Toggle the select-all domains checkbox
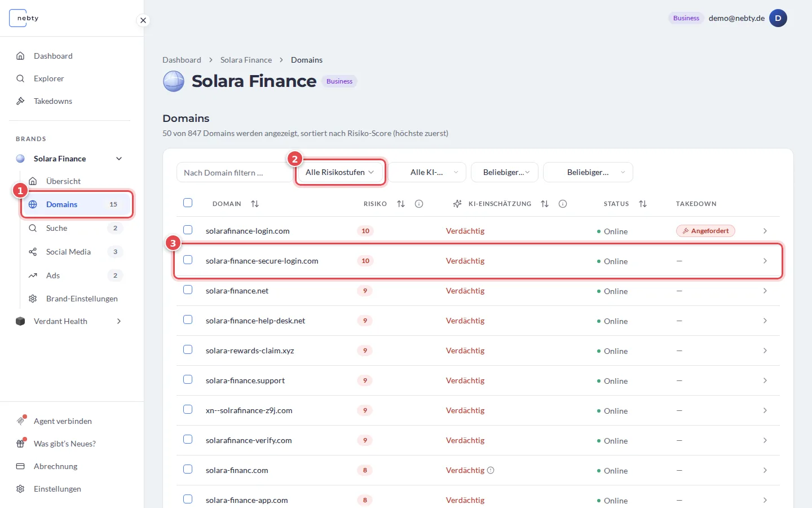 click(188, 203)
